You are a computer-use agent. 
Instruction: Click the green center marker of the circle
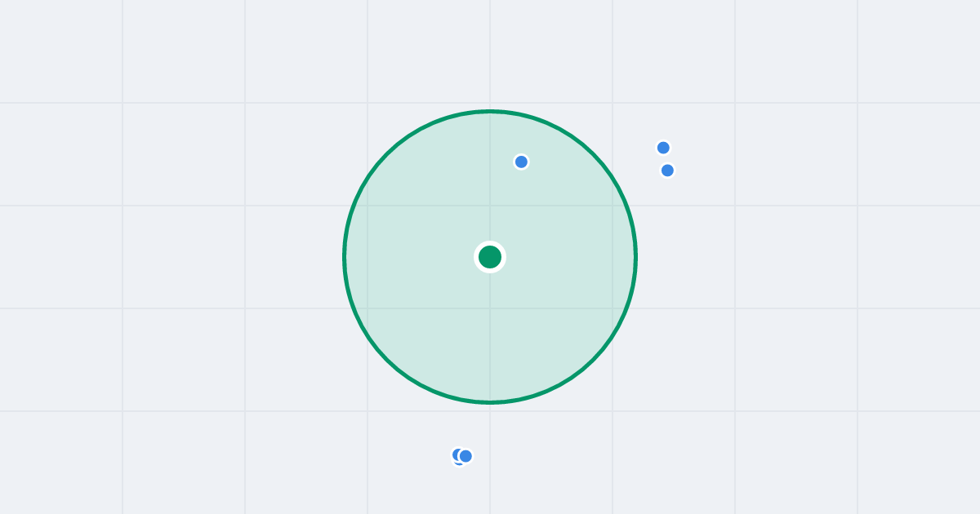[x=490, y=257]
